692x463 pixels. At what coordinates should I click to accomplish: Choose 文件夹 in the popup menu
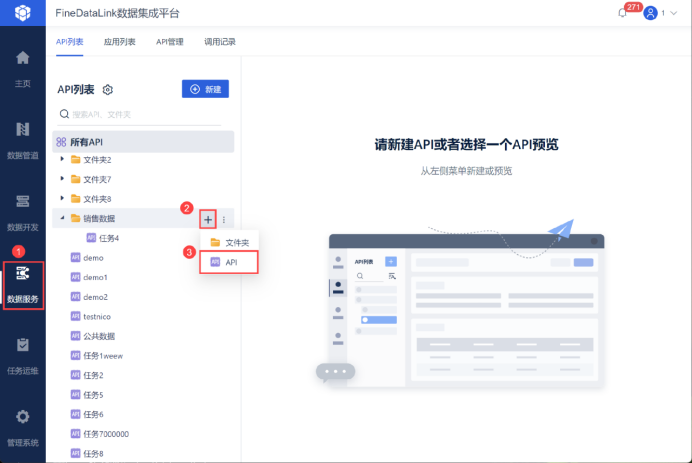pyautogui.click(x=229, y=242)
